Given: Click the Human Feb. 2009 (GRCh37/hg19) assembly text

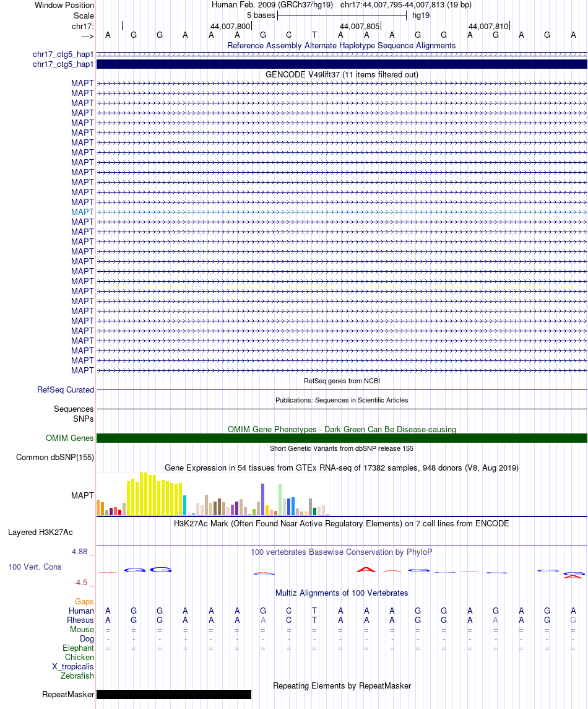Looking at the screenshot, I should click(272, 5).
